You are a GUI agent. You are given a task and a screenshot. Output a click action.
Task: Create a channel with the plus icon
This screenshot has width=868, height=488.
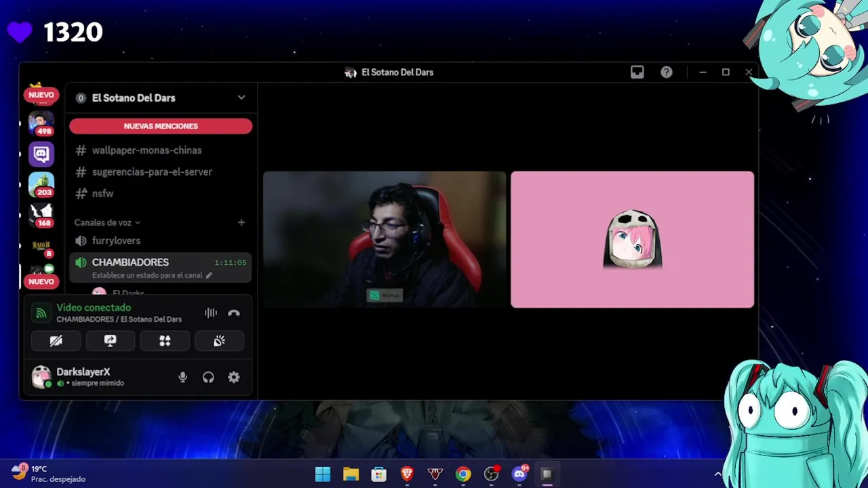(x=241, y=222)
